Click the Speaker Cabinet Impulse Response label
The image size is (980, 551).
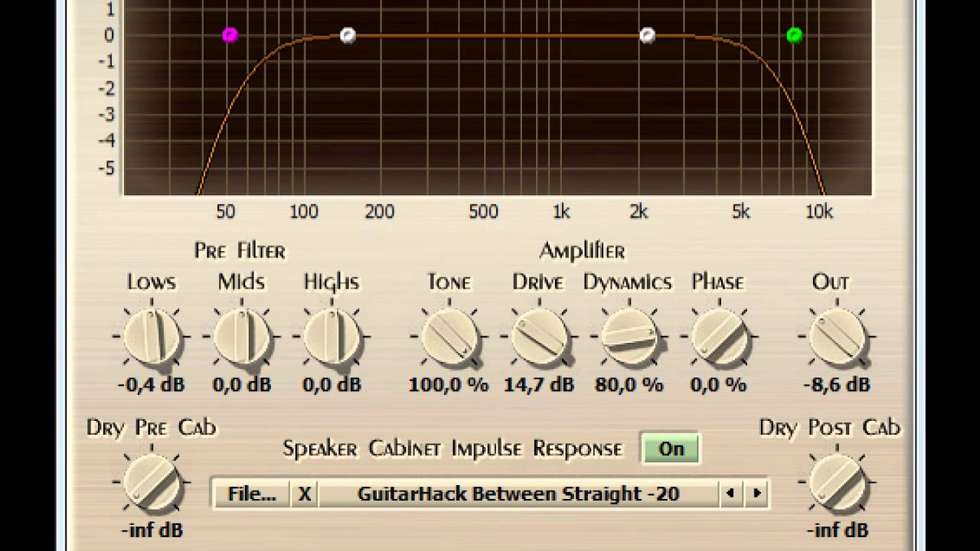pyautogui.click(x=452, y=448)
